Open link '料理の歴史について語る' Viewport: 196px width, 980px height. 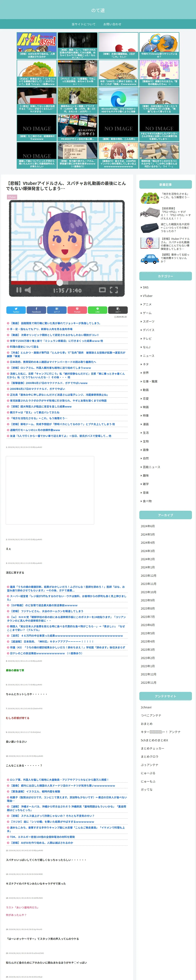[x=24, y=347]
